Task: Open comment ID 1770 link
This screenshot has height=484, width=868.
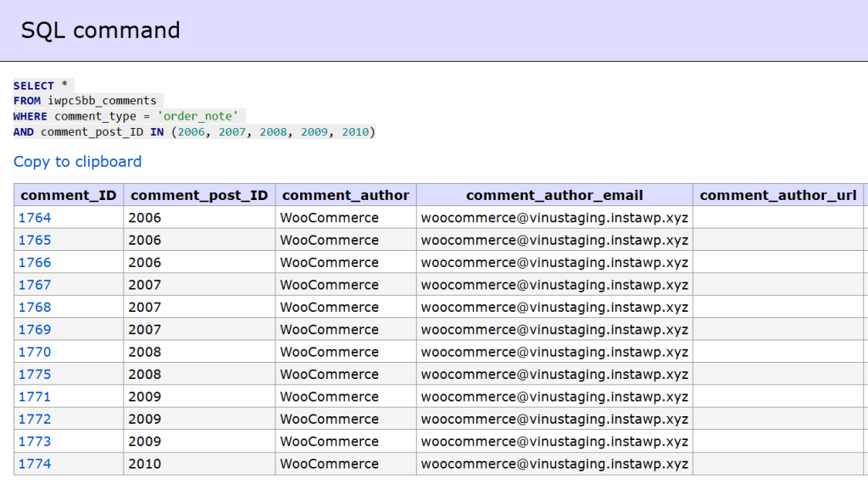Action: click(x=35, y=352)
